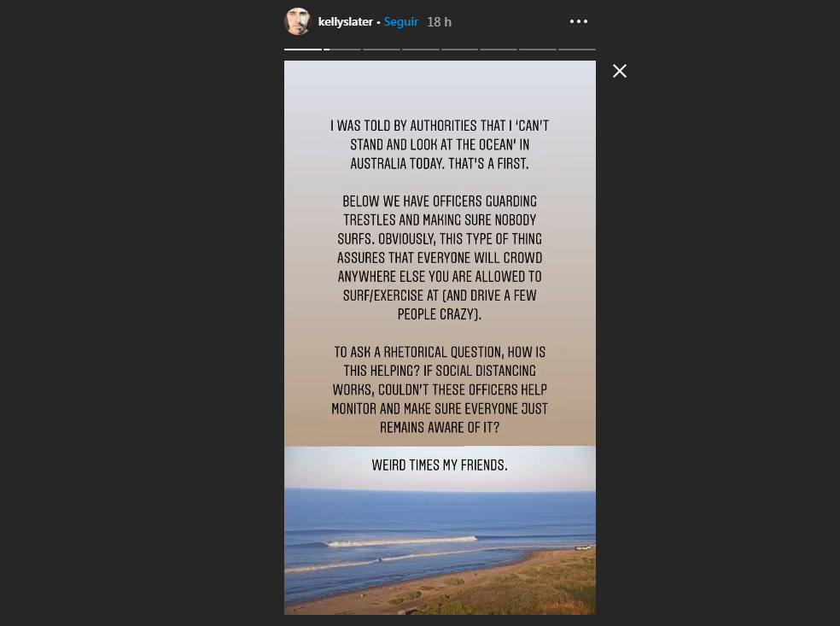Jump to the second story progress segment

(342, 50)
